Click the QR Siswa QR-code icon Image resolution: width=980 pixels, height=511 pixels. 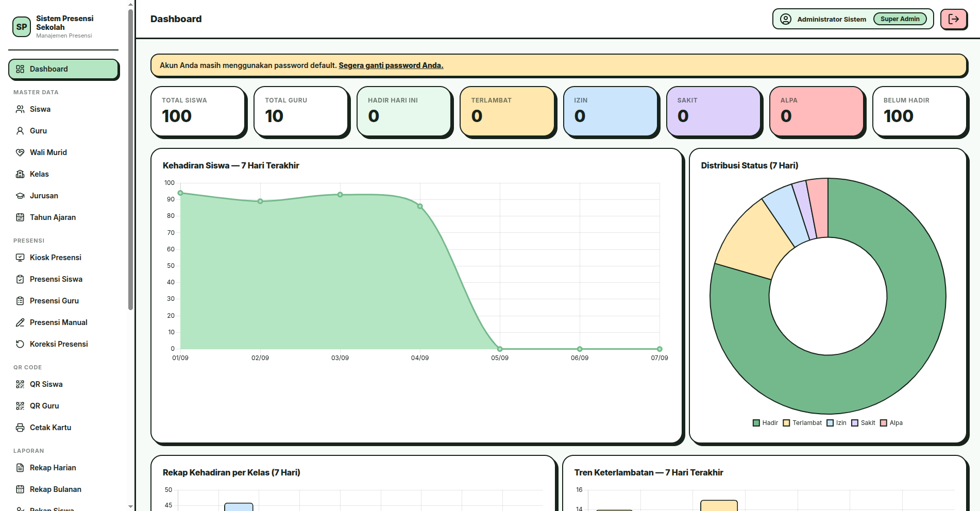coord(20,384)
